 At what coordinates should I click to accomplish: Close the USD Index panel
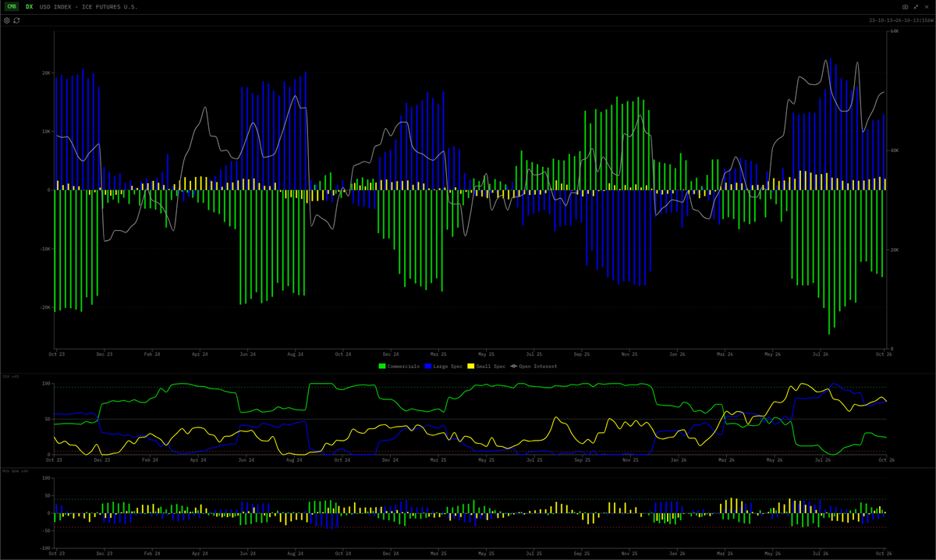coord(927,6)
